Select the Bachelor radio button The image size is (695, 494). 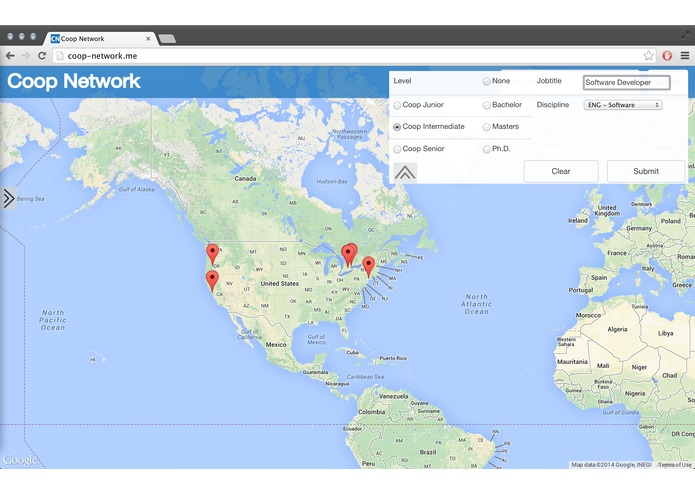coord(486,105)
